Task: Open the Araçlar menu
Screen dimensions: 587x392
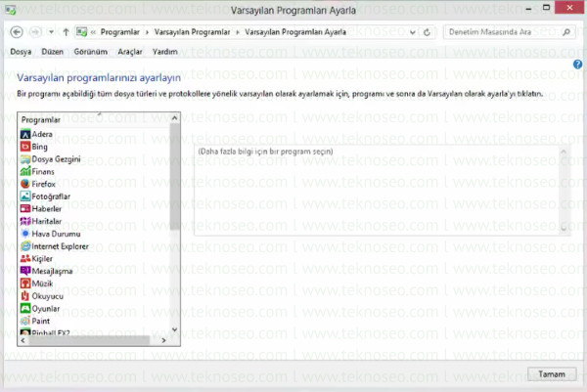Action: click(x=130, y=52)
